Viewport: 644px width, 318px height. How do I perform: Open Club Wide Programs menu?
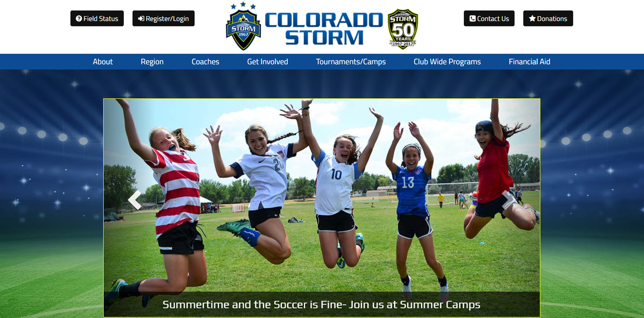pos(447,62)
